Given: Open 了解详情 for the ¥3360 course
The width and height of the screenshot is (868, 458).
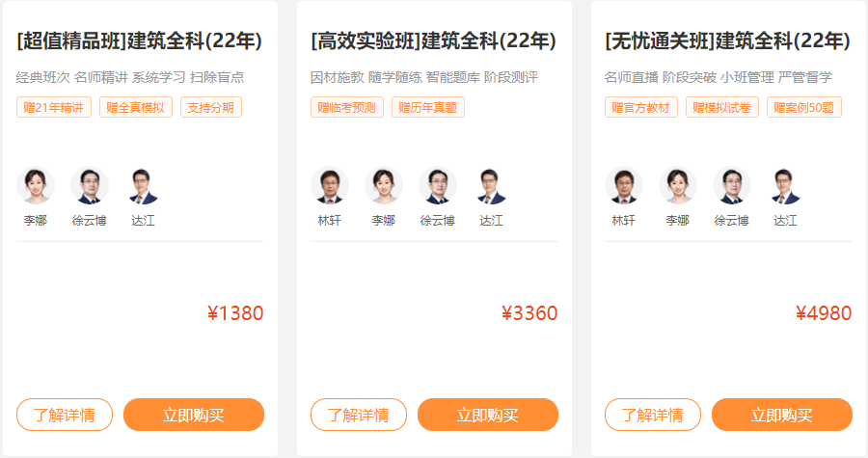Looking at the screenshot, I should (x=359, y=415).
